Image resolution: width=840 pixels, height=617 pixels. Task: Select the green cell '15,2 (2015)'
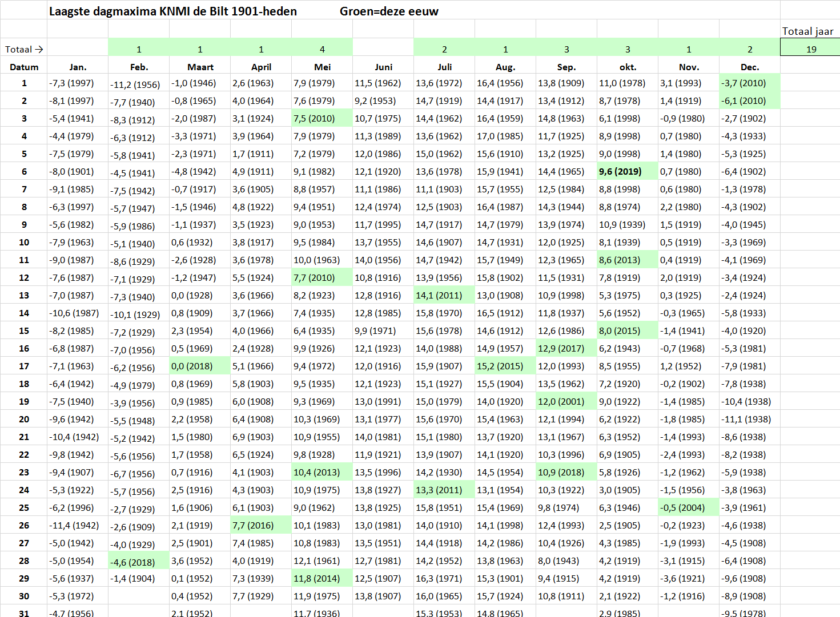click(505, 366)
